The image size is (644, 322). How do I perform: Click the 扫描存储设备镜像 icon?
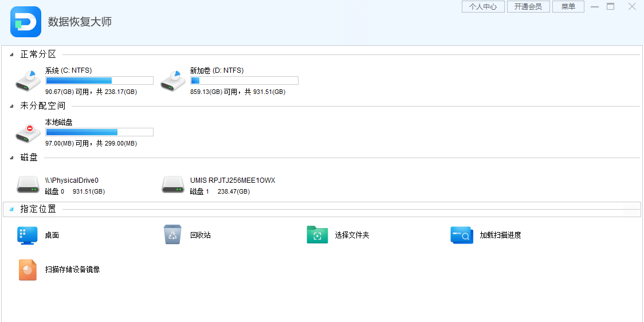pos(28,269)
